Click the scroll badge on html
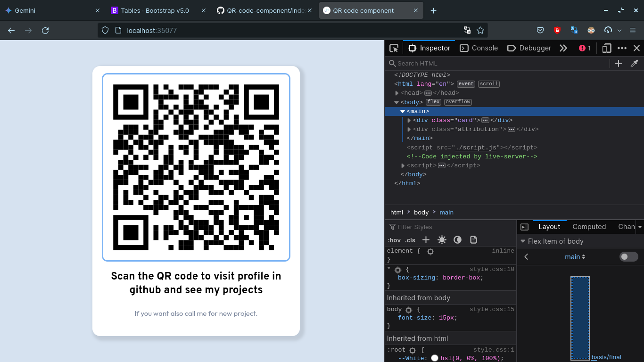Viewport: 644px width, 362px height. (489, 84)
